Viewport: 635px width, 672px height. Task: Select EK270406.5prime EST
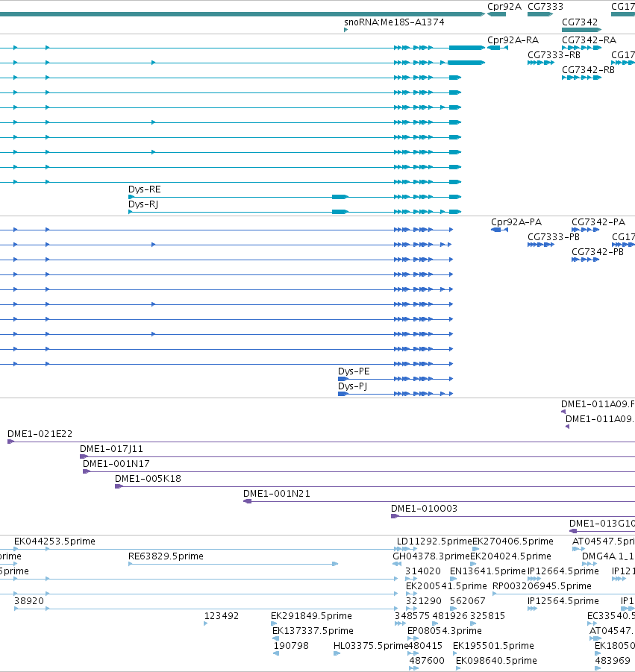(x=513, y=541)
